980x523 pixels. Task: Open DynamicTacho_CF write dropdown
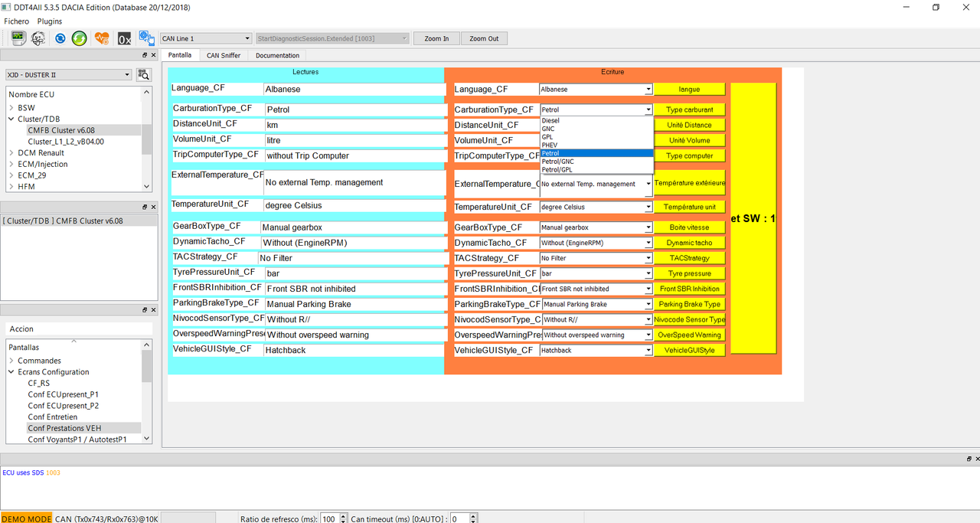(x=596, y=243)
